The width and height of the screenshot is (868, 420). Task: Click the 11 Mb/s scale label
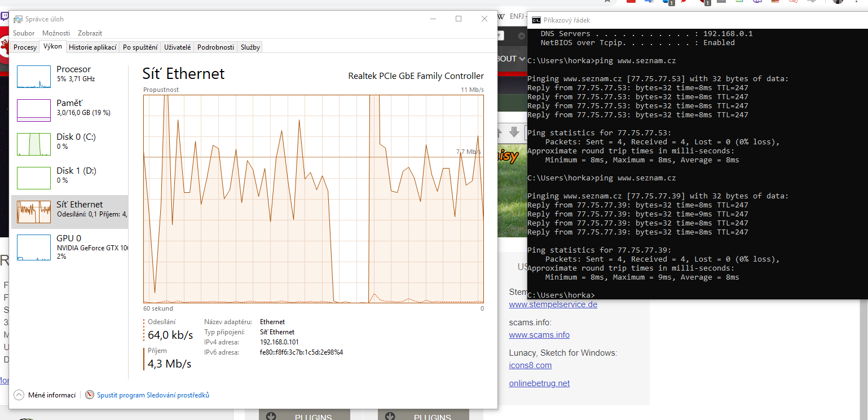click(x=472, y=90)
